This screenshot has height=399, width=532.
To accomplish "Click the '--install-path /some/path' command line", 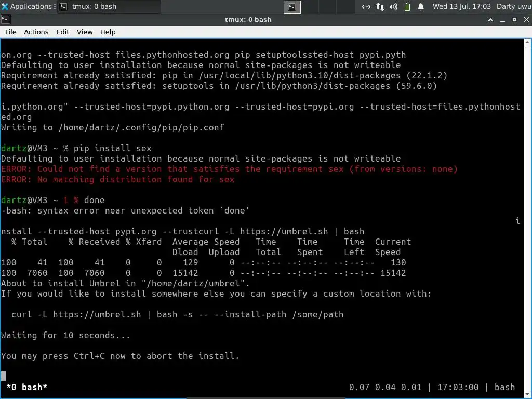I will pos(177,314).
